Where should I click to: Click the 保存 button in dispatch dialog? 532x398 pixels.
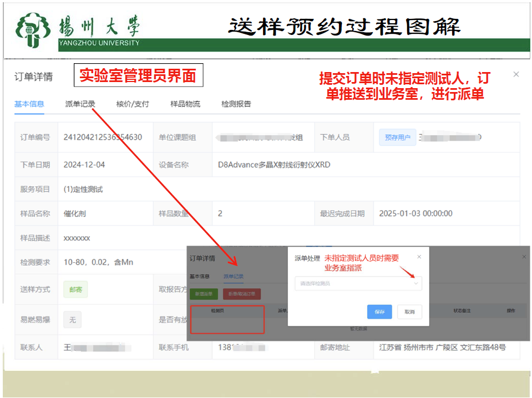[x=379, y=312]
